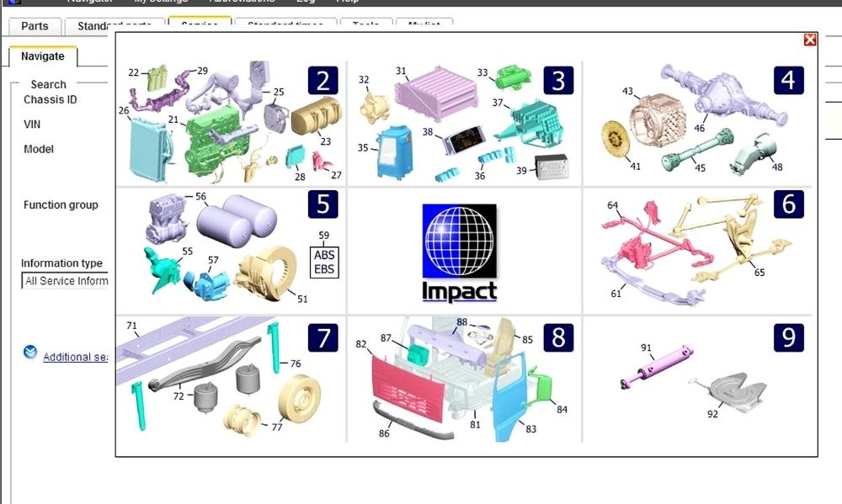The height and width of the screenshot is (504, 842).
Task: Close the function group picker popup
Action: tap(810, 40)
